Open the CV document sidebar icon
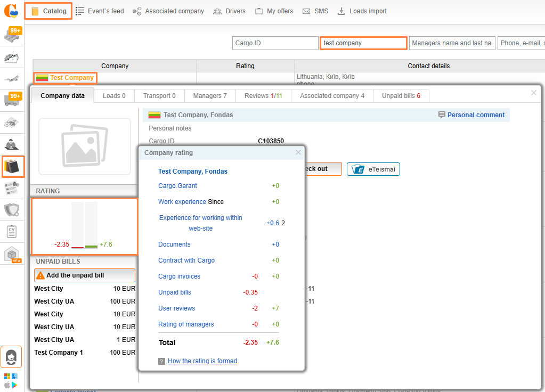545x392 pixels. pos(12,232)
